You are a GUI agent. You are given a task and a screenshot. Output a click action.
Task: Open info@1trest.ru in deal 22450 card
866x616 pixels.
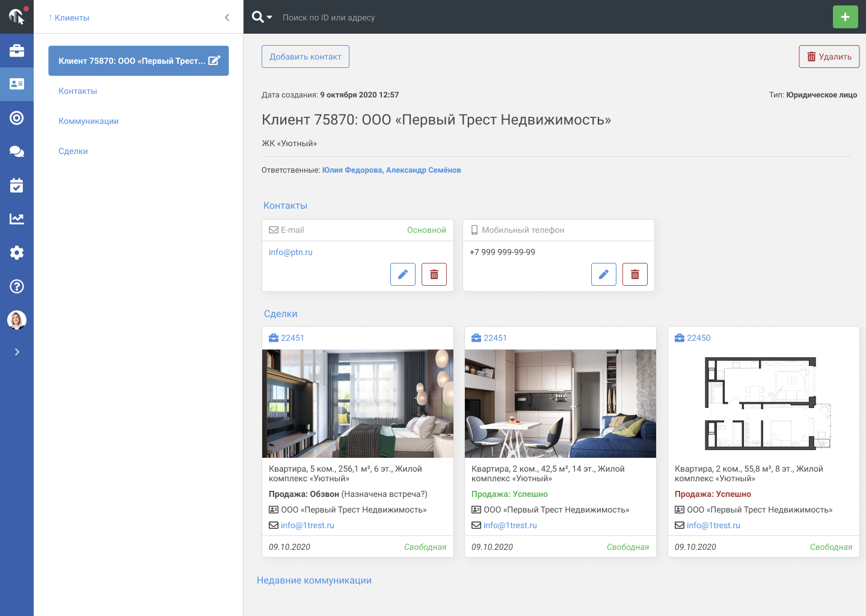coord(713,525)
